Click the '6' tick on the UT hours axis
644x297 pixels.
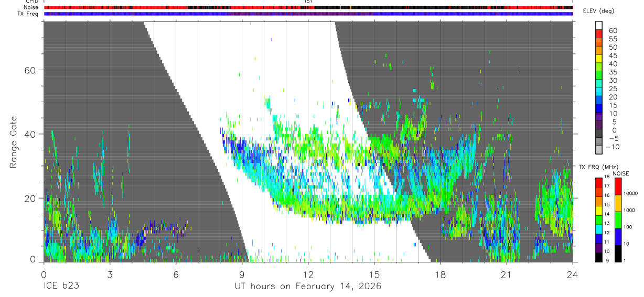tap(176, 274)
